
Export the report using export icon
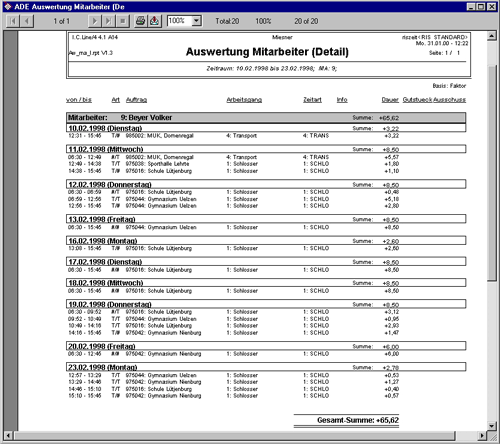point(155,21)
